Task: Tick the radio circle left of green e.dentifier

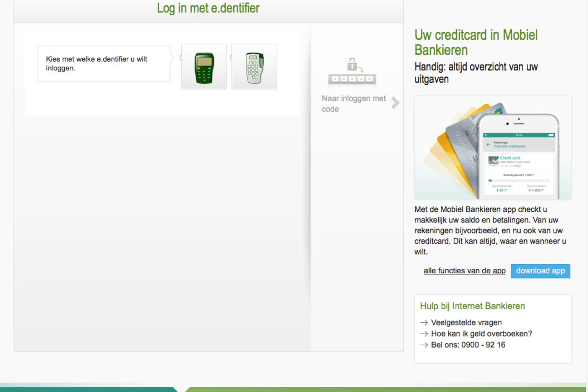Action: [181, 58]
